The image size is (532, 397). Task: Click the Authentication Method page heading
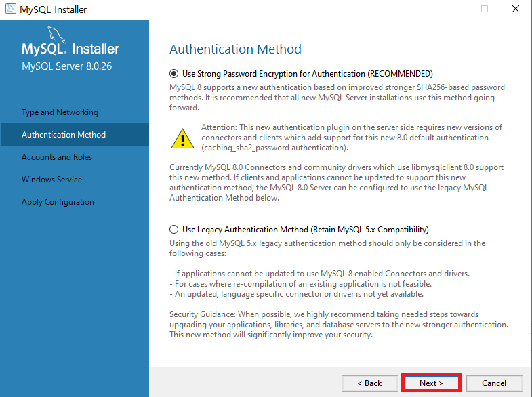(x=235, y=49)
